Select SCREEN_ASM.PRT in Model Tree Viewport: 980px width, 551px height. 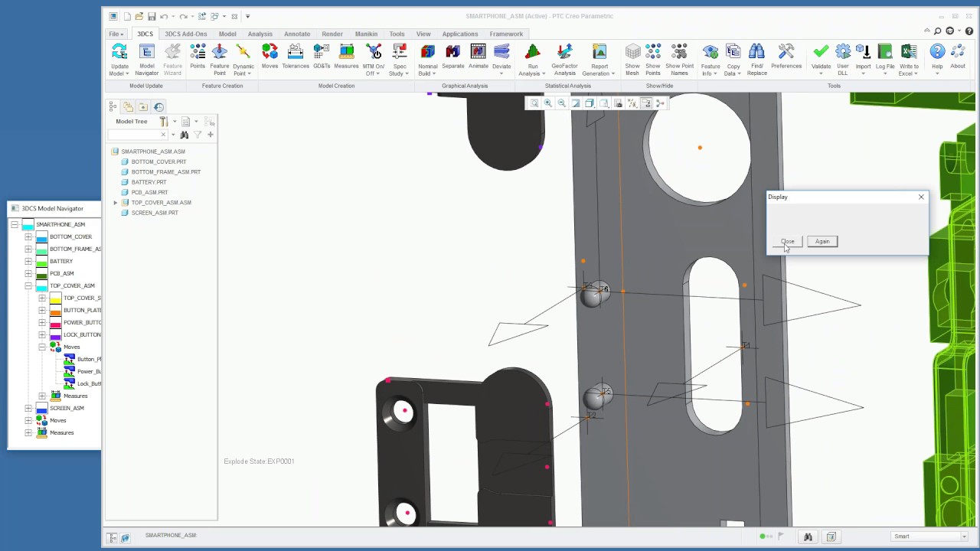pyautogui.click(x=155, y=213)
